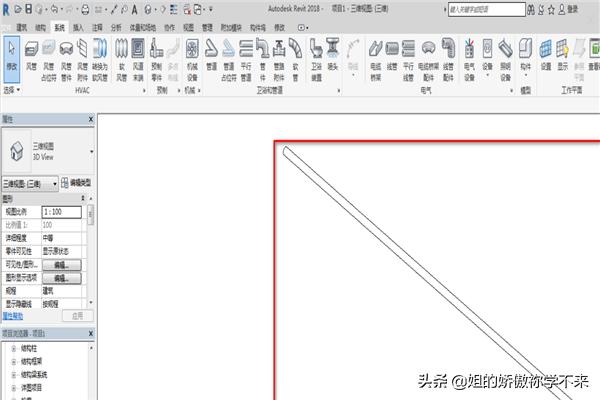
Task: Open the 属性帮助 properties help link
Action: [x=14, y=314]
